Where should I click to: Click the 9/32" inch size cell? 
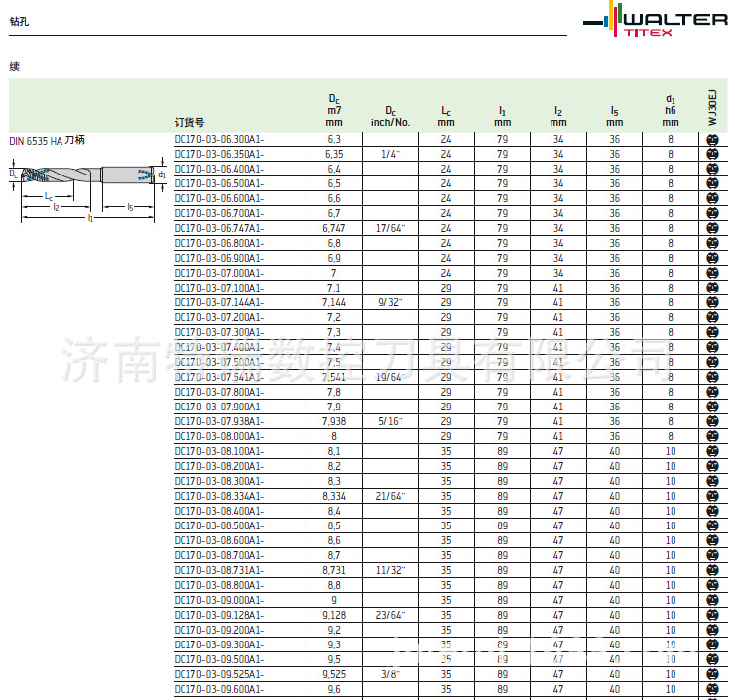[x=390, y=302]
